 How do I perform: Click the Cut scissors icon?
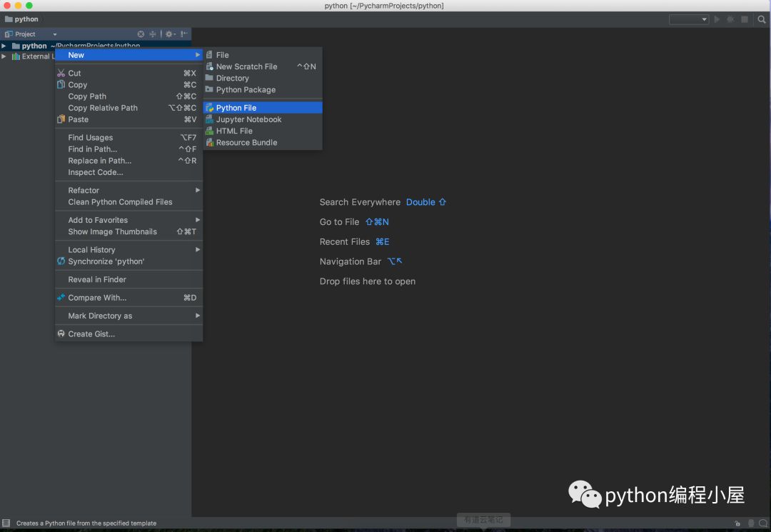[x=61, y=74]
